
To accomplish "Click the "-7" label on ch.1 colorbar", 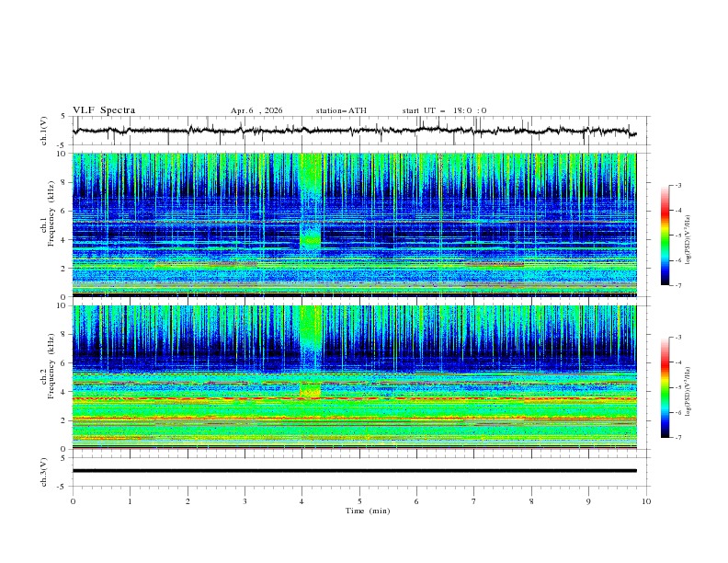I will [x=678, y=285].
